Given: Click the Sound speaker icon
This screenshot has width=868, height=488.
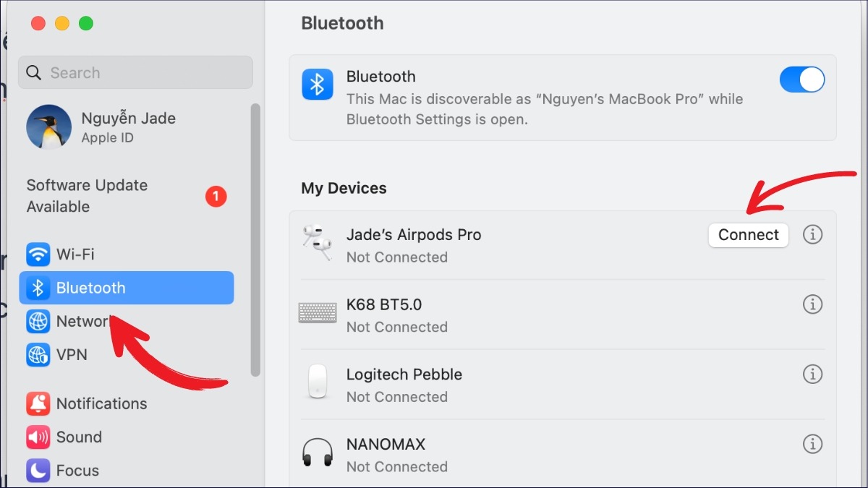Looking at the screenshot, I should pyautogui.click(x=38, y=437).
